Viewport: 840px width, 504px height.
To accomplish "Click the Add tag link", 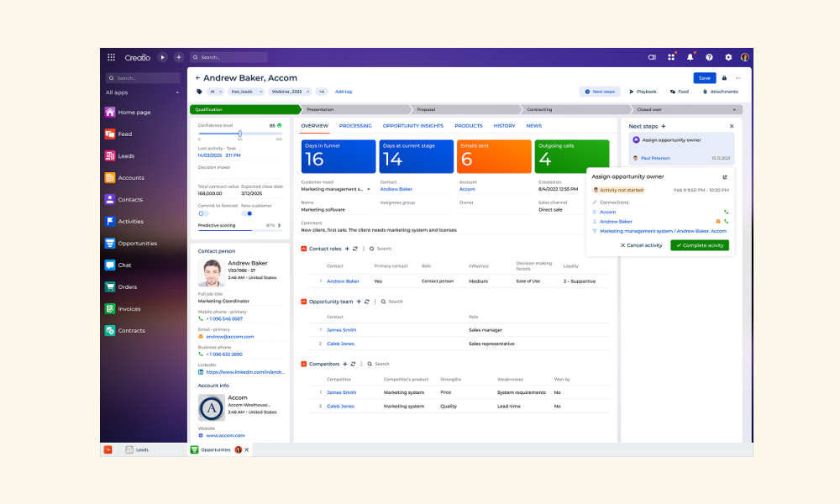I will pyautogui.click(x=344, y=92).
